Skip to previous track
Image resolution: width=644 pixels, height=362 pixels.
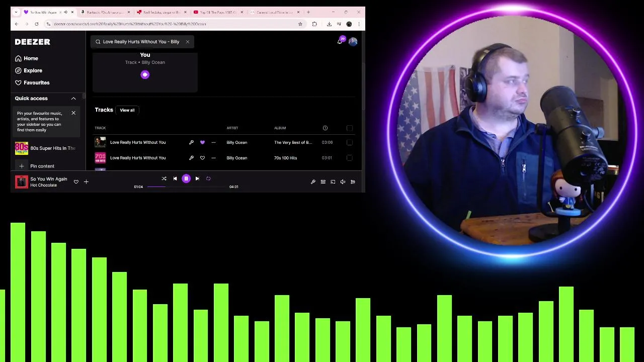[x=175, y=178]
